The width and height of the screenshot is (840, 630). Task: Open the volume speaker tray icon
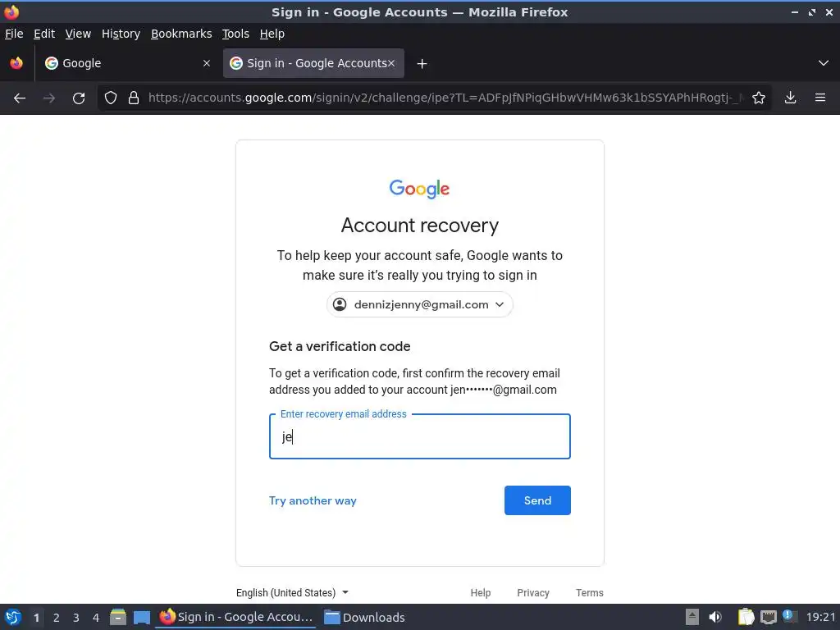coord(715,617)
